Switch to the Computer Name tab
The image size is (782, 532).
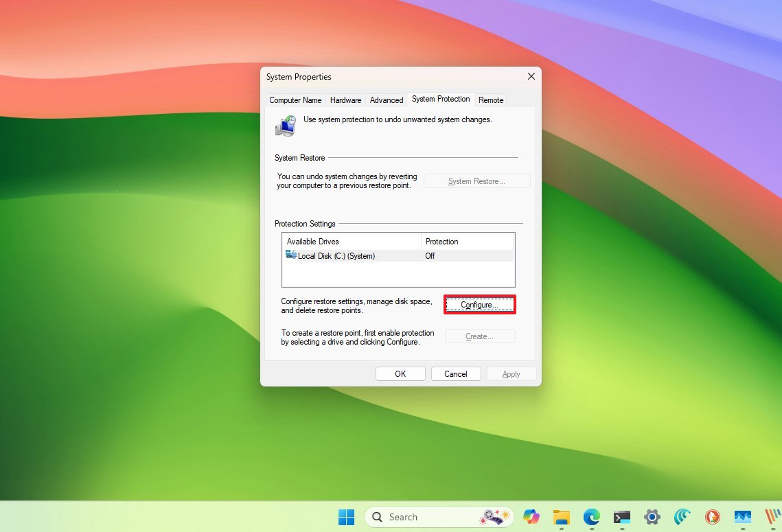coord(295,100)
